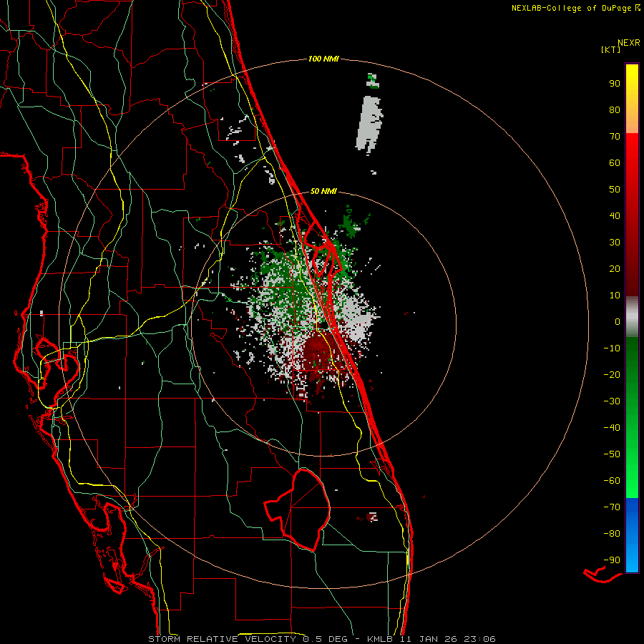Click the gray zero-velocity segment of the color bar
The width and height of the screenshot is (644, 644).
click(632, 317)
